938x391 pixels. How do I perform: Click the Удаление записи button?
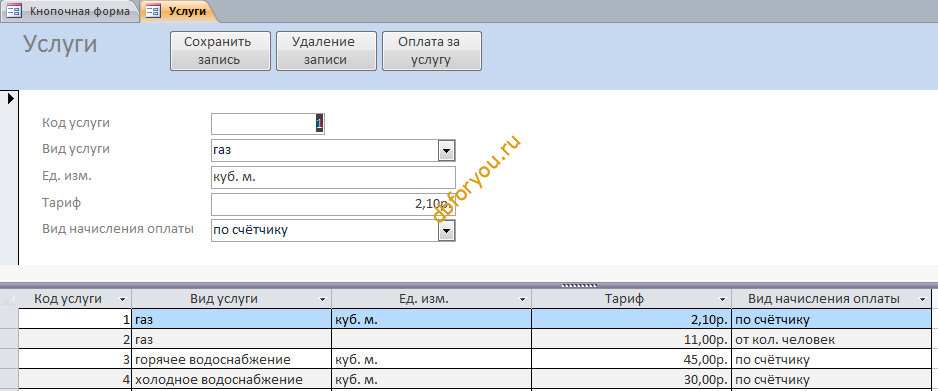(x=326, y=51)
